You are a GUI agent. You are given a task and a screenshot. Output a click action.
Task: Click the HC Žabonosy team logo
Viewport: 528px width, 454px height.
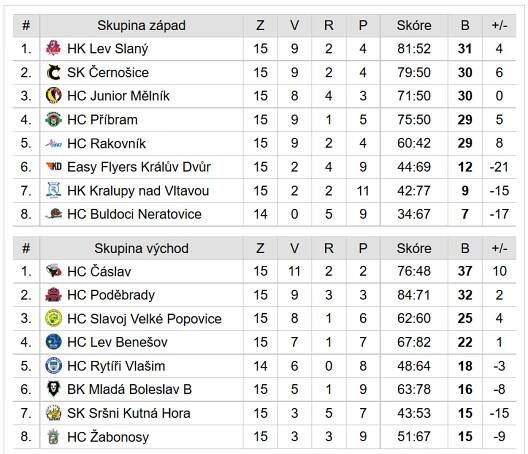tap(53, 436)
